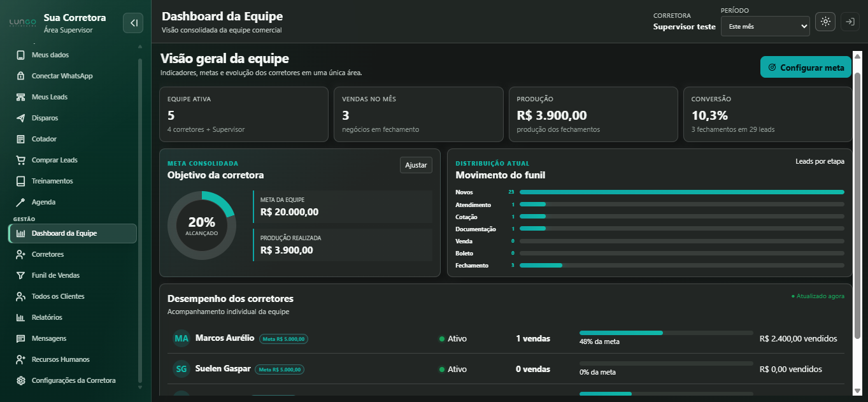The width and height of the screenshot is (868, 402).
Task: Click the Configurações da Corretora gear icon
Action: 20,380
